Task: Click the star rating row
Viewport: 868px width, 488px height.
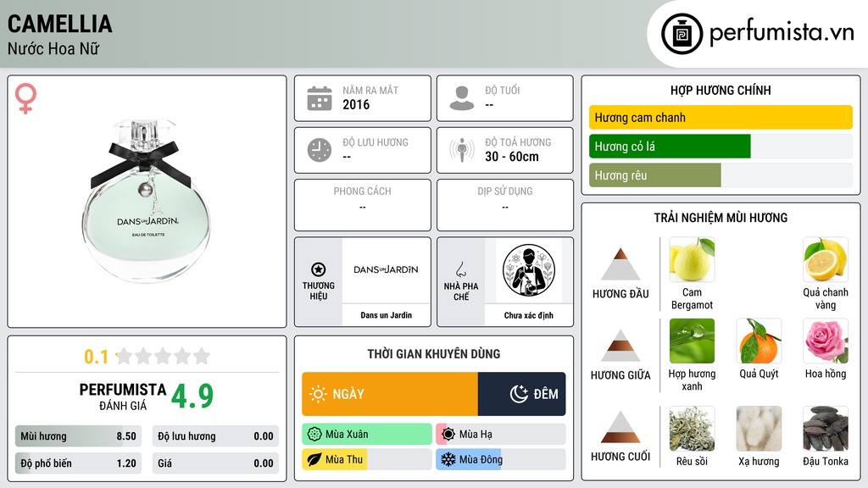Action: [164, 356]
